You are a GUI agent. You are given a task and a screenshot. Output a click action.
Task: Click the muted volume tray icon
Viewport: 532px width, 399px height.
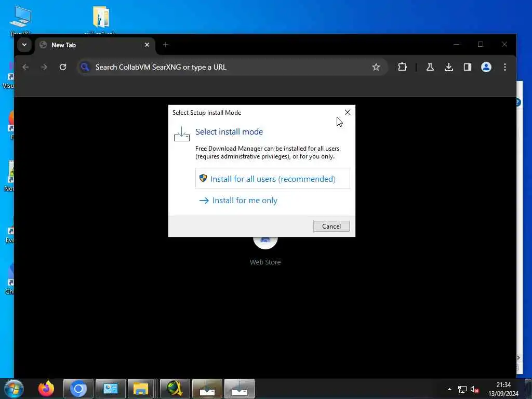[475, 389]
